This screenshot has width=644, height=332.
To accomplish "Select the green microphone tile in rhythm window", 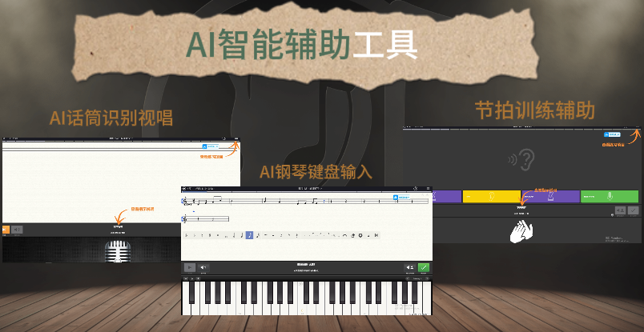I will [x=610, y=197].
